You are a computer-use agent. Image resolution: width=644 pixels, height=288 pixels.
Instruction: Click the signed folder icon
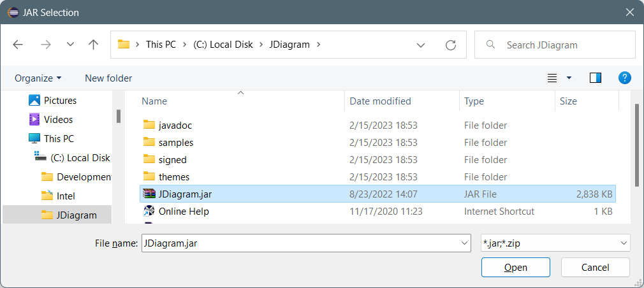[x=149, y=159]
